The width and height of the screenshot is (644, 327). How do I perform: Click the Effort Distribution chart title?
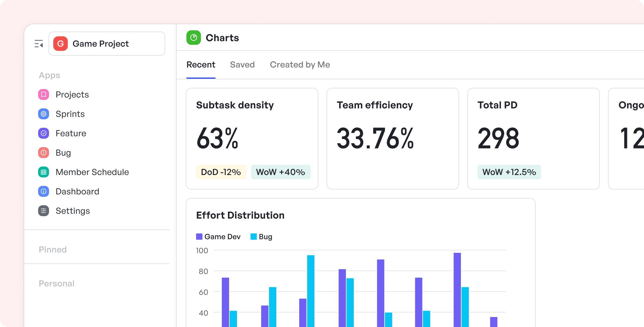click(x=240, y=215)
